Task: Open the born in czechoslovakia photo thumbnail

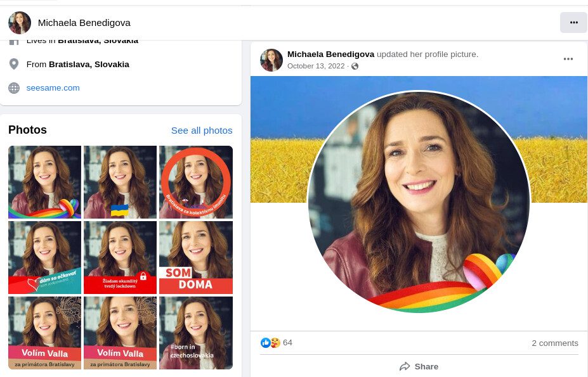Action: point(195,333)
